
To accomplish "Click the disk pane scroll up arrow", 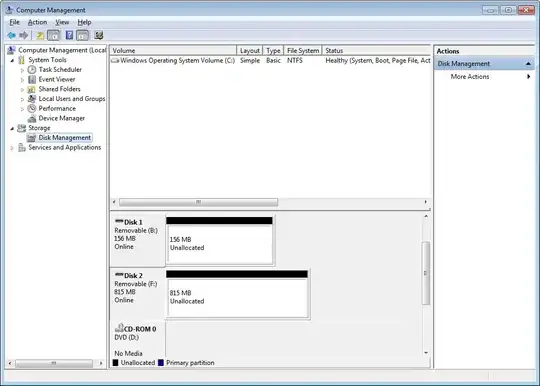I will click(x=426, y=216).
